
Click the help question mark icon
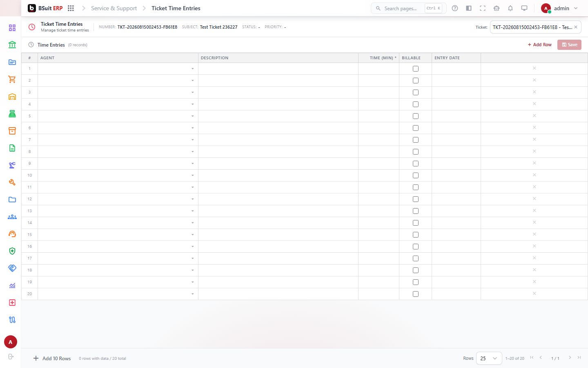pyautogui.click(x=455, y=8)
